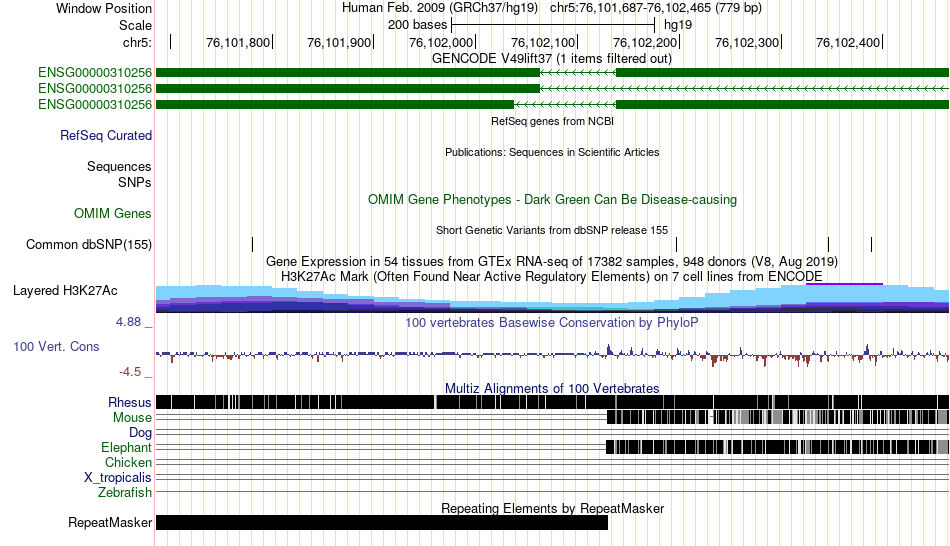Click the 76,101,900 ruler position
The height and width of the screenshot is (546, 950).
(x=339, y=42)
